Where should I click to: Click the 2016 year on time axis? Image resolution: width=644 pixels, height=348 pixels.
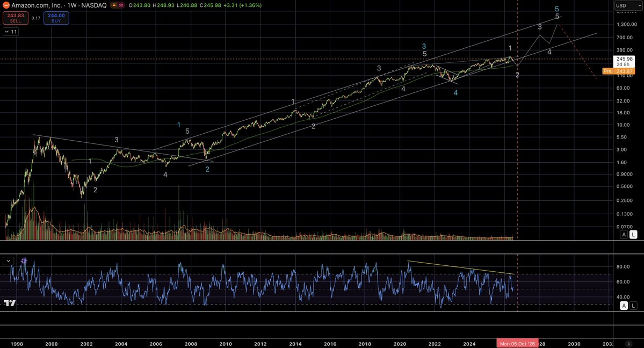(330, 344)
